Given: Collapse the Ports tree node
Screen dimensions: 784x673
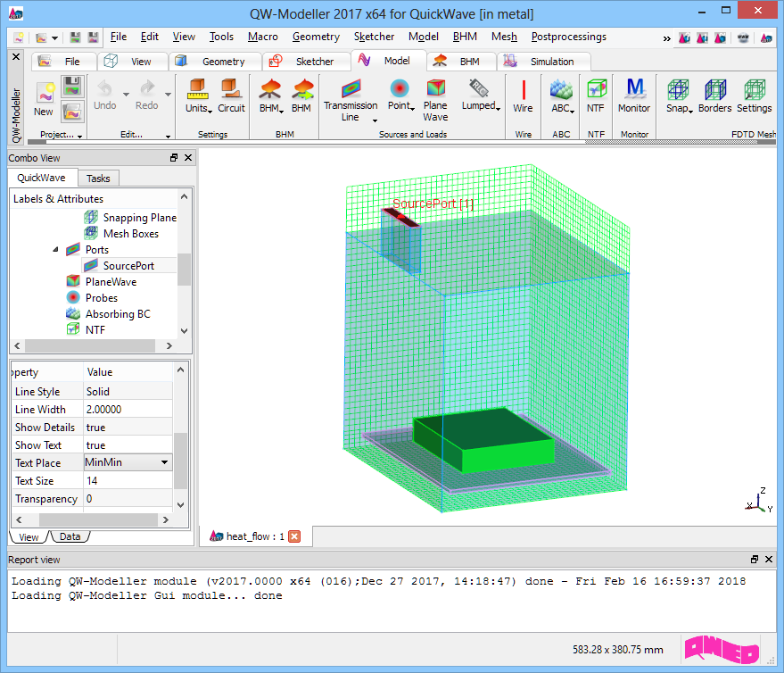Looking at the screenshot, I should [x=55, y=250].
